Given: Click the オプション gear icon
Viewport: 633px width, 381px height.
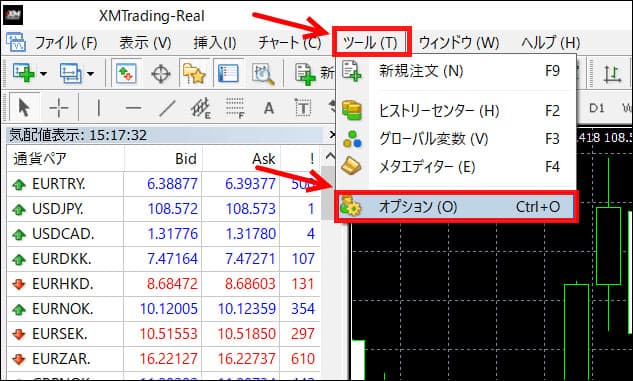Looking at the screenshot, I should pos(351,206).
